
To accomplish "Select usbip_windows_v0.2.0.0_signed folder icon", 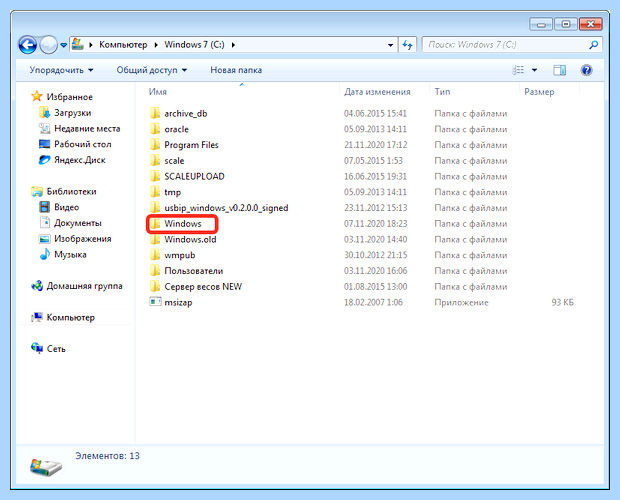I will [x=155, y=208].
